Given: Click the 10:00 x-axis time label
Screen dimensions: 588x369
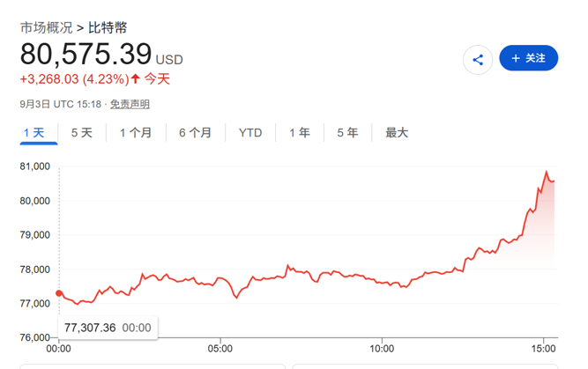Looking at the screenshot, I should 382,349.
